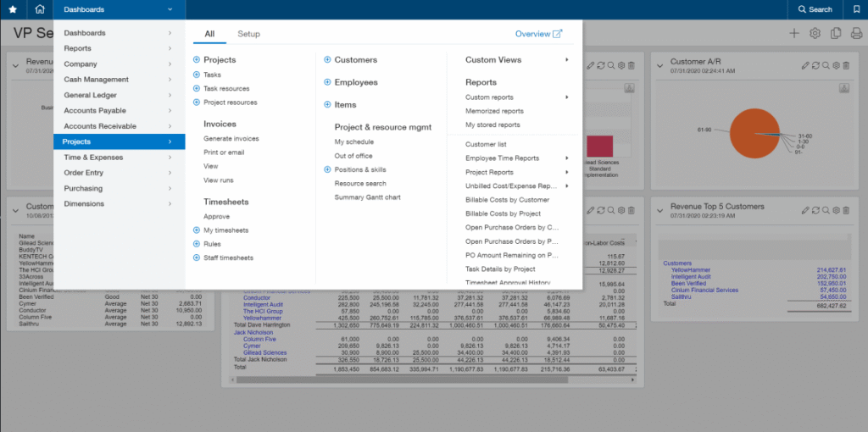Expand the Custom reports submenu
868x432 pixels.
567,97
